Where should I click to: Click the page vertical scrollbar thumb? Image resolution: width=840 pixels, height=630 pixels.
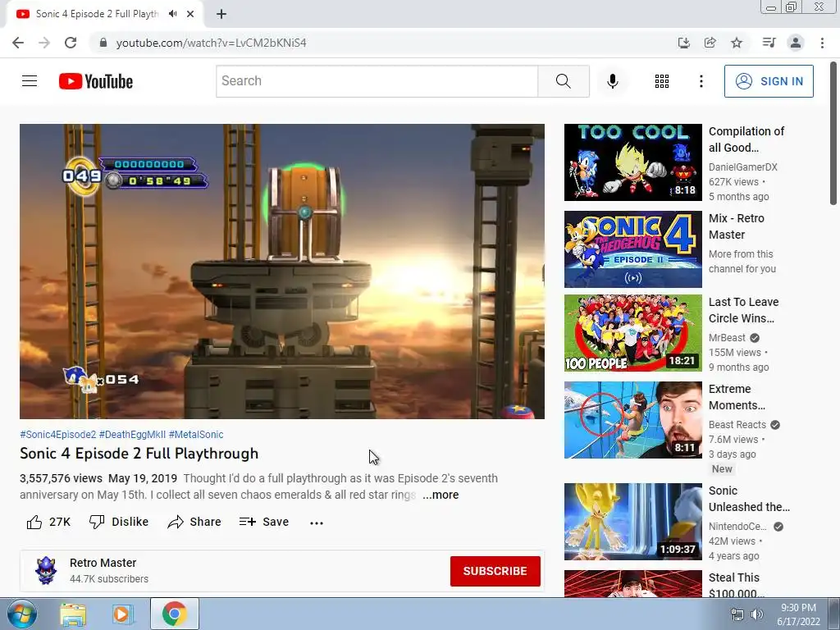[833, 133]
